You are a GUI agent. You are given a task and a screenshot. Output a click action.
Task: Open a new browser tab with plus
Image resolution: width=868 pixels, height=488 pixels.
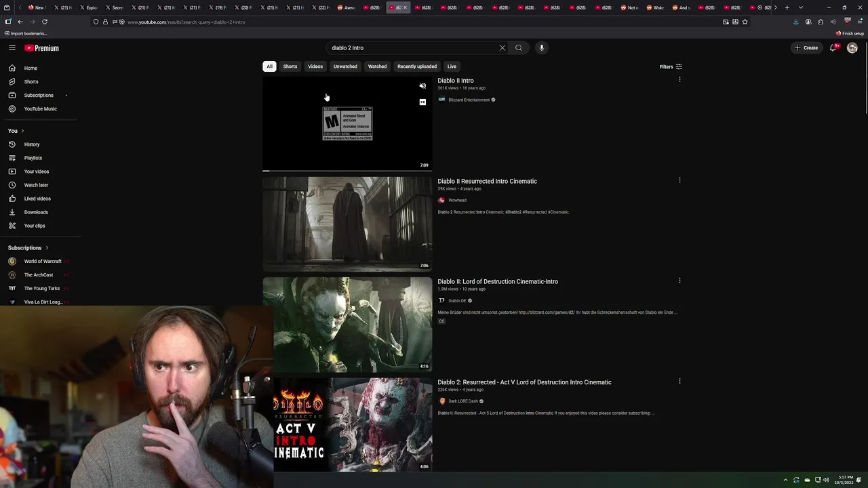pos(787,7)
